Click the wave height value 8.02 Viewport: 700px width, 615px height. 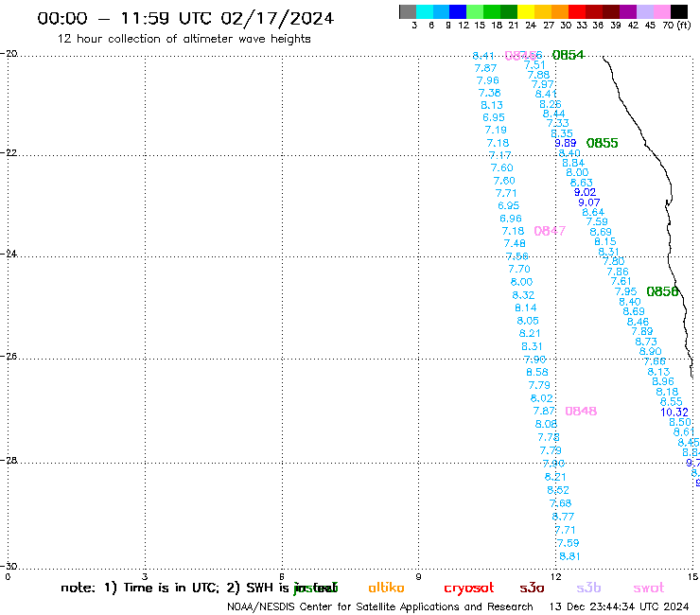point(541,398)
